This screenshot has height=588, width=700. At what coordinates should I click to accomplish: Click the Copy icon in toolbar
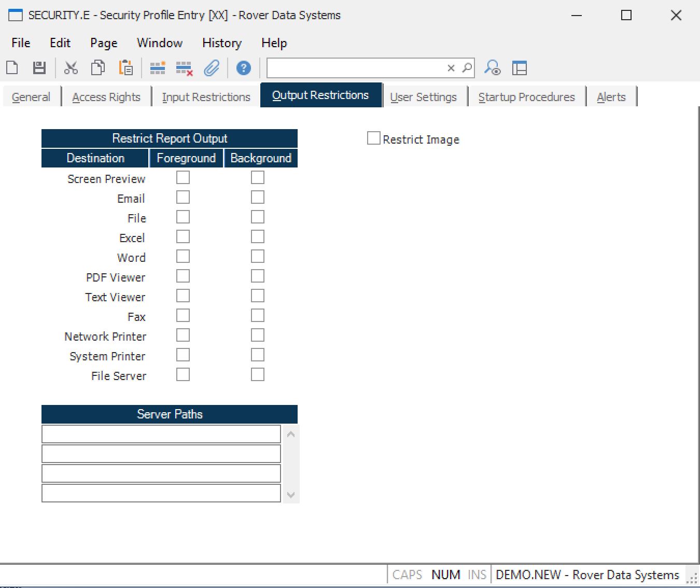(98, 68)
